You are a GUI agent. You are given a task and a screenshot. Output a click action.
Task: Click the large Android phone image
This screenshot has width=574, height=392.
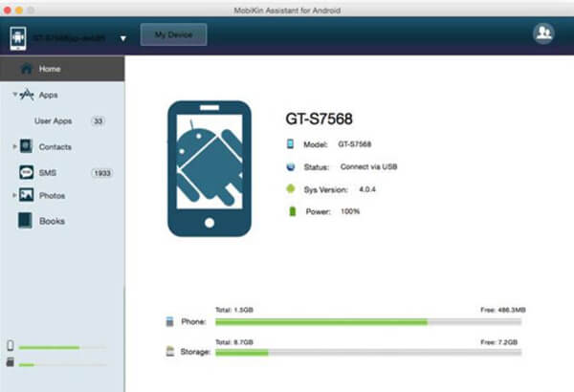click(210, 168)
